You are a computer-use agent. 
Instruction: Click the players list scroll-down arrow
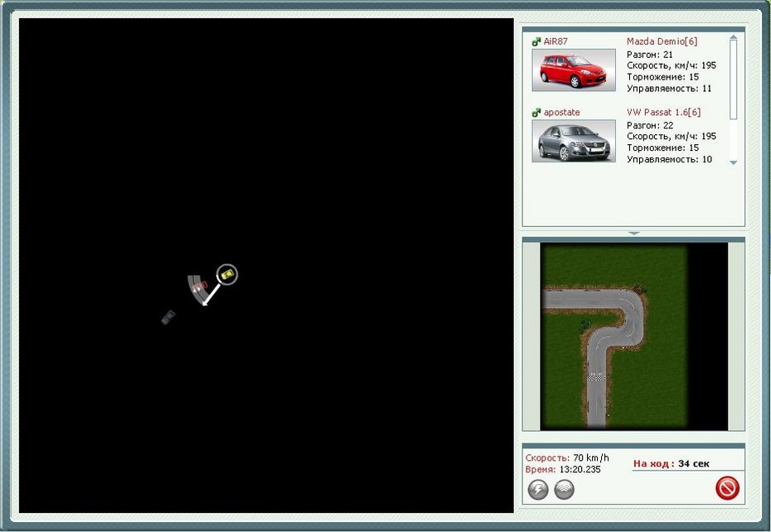coord(733,162)
